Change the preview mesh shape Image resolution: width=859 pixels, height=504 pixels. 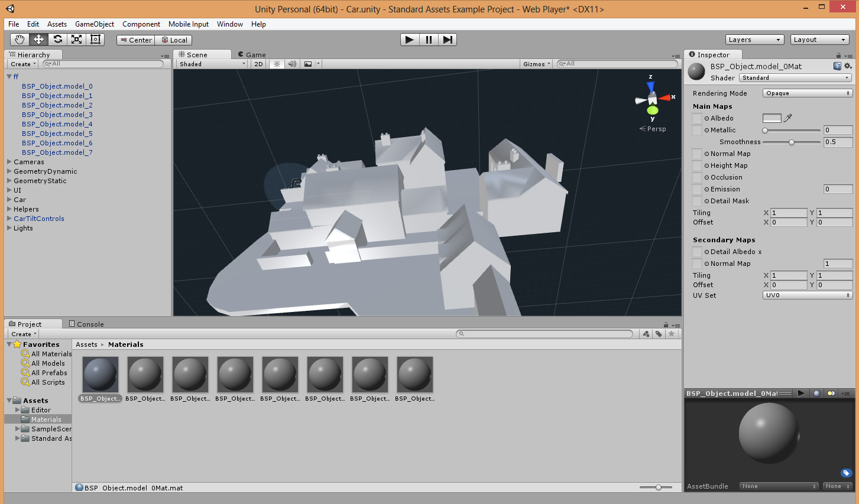[x=817, y=393]
